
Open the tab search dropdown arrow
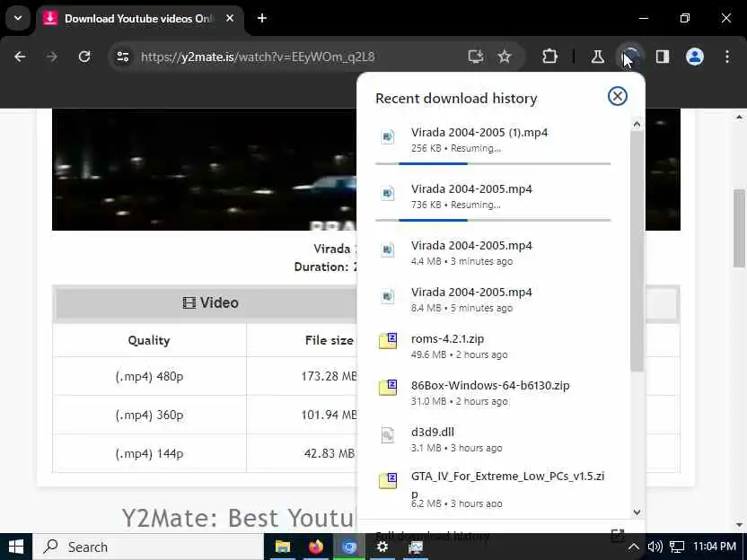coord(18,19)
